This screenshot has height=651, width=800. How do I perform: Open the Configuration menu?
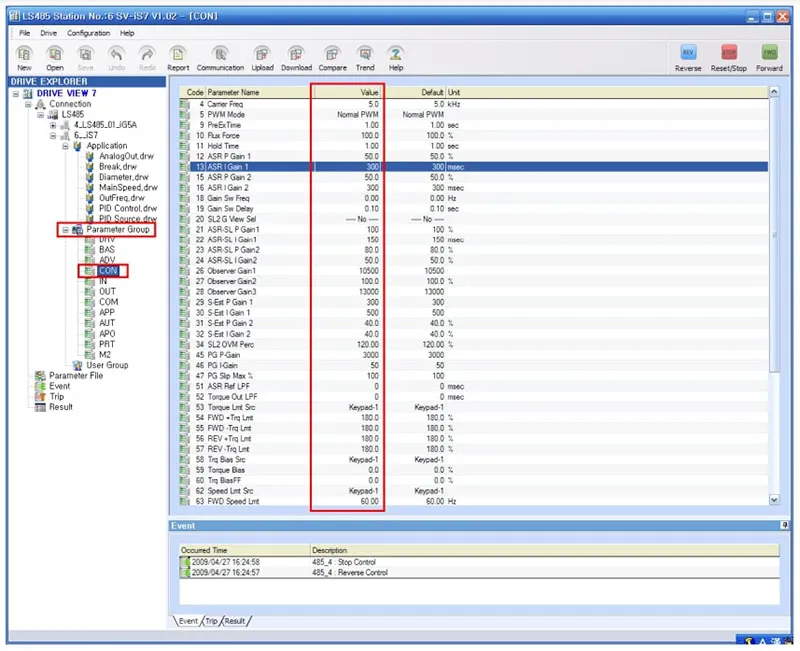point(88,33)
